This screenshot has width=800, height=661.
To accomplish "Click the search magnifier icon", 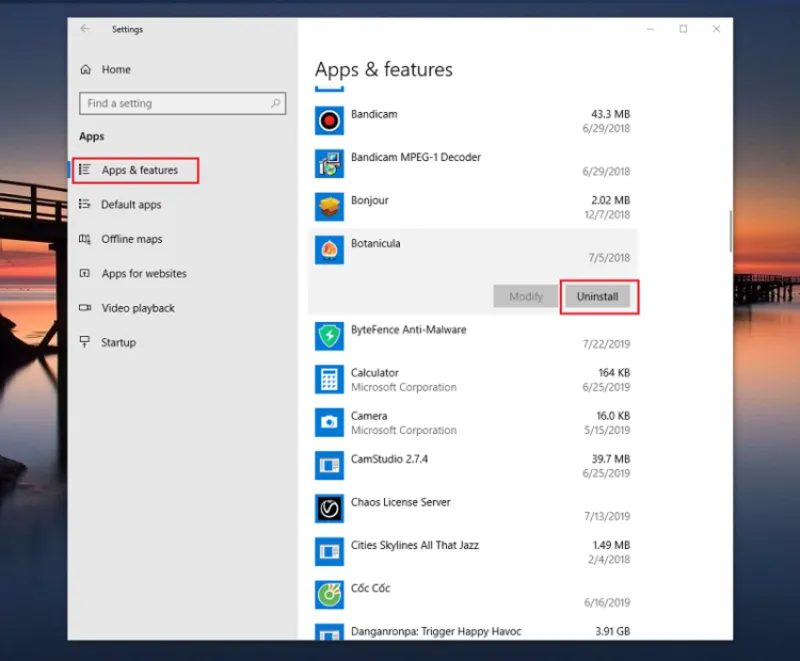I will point(276,103).
